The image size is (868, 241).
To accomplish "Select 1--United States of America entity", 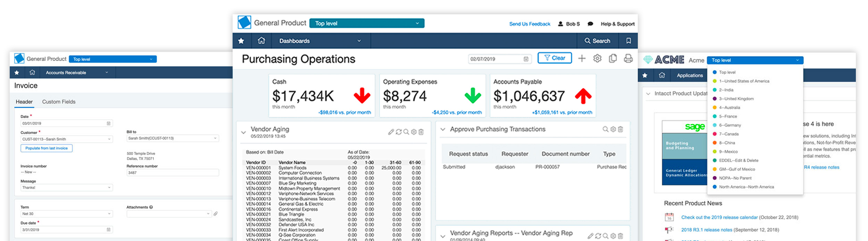I will [x=744, y=81].
